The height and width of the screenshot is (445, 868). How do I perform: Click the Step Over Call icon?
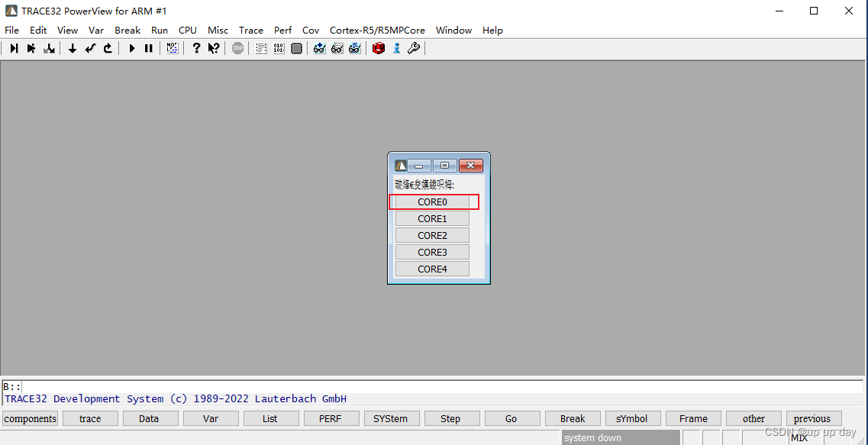pyautogui.click(x=31, y=48)
